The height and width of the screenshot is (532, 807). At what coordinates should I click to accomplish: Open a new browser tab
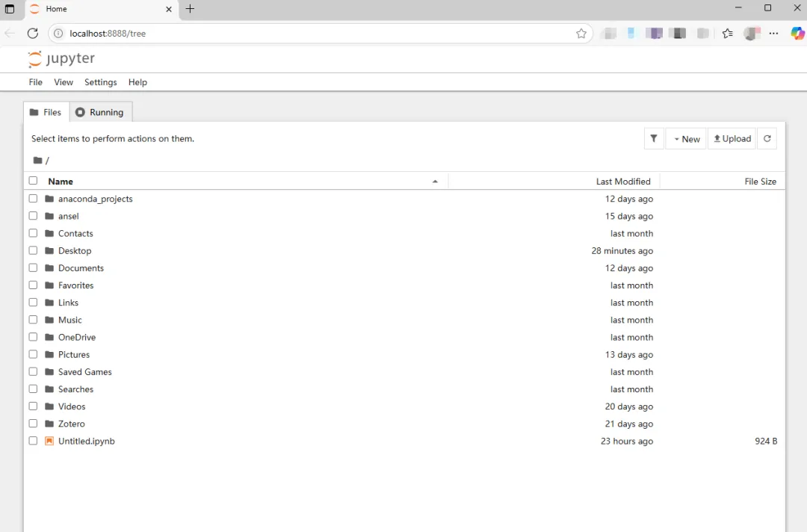pyautogui.click(x=190, y=9)
